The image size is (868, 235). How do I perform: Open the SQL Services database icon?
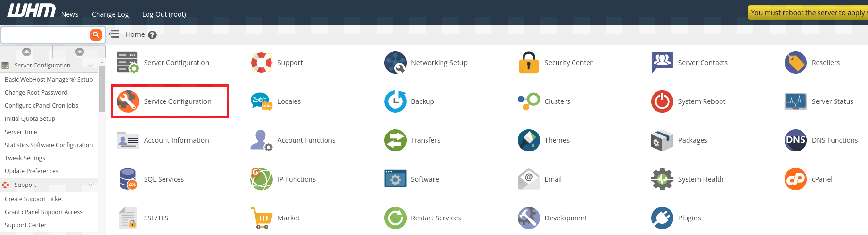(x=128, y=179)
